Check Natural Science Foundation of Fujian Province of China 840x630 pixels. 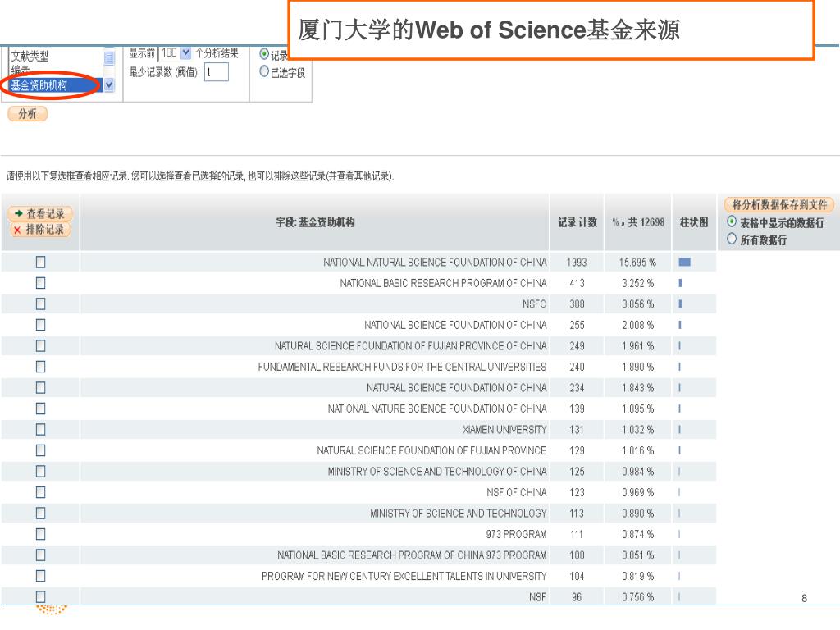tap(41, 345)
